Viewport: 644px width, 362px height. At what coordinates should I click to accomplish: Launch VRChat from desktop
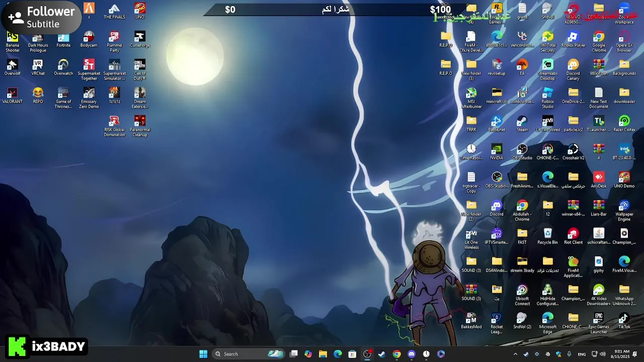[x=38, y=67]
